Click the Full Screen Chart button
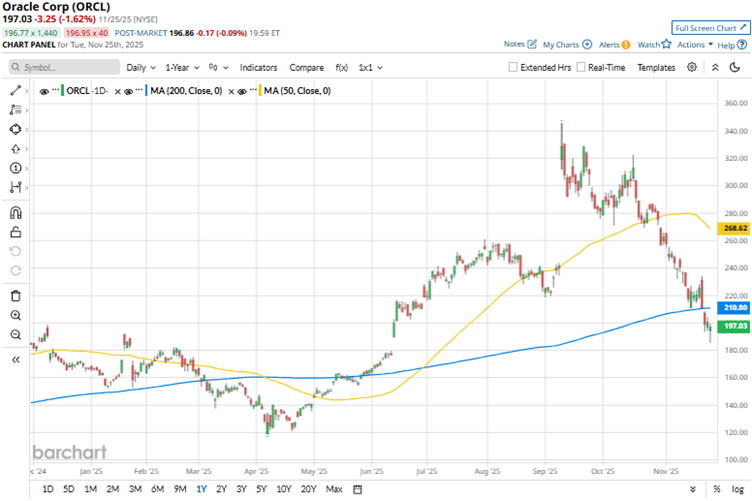752x501 pixels. coord(710,28)
